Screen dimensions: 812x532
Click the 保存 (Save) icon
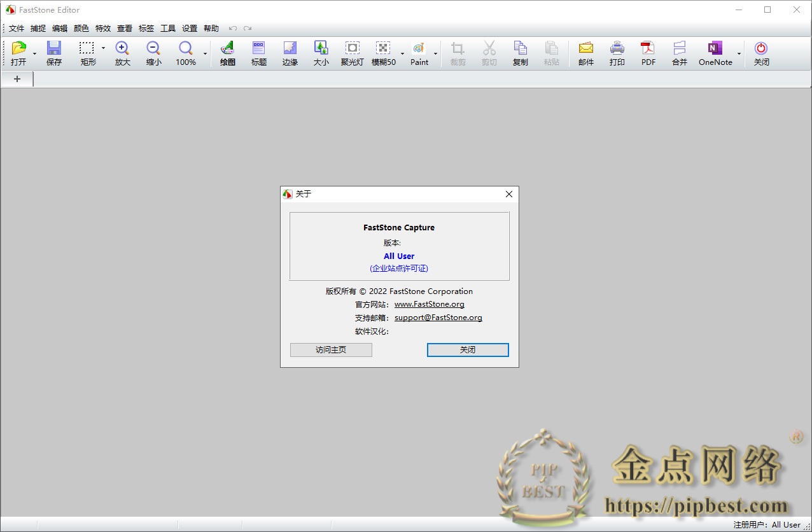click(x=54, y=51)
